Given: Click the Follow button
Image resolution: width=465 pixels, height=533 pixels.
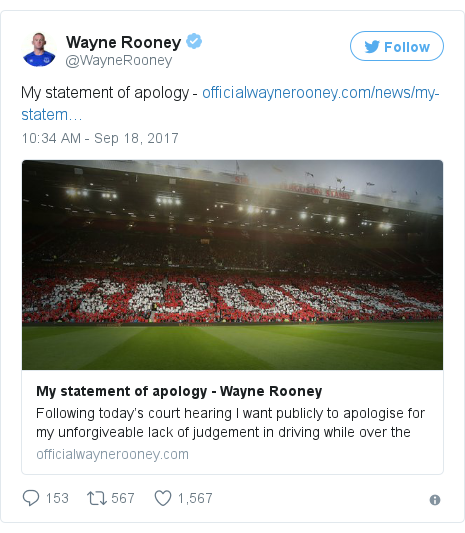Looking at the screenshot, I should (397, 46).
